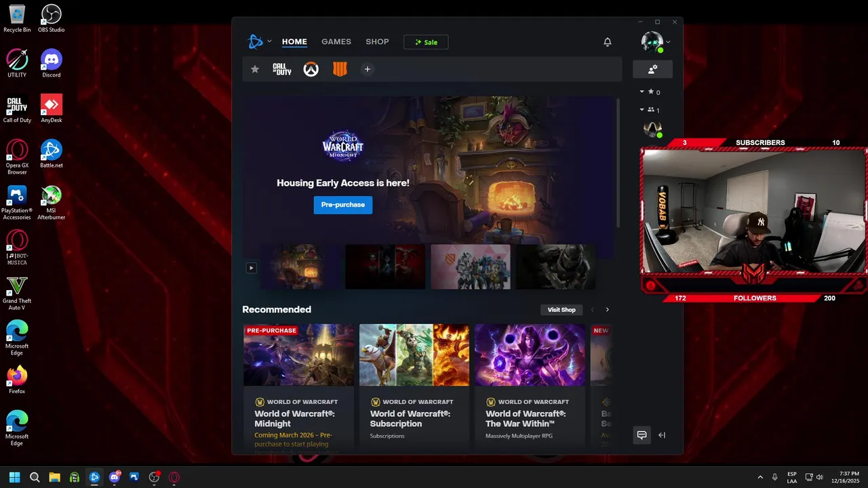Open the Sale page button

pos(426,42)
